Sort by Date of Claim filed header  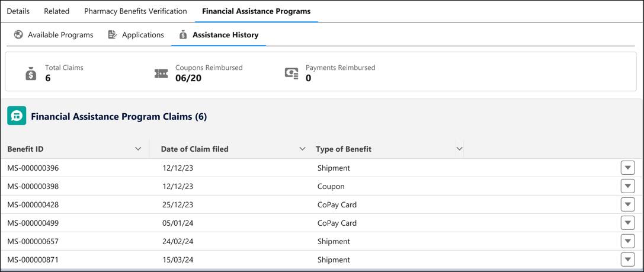pos(195,149)
